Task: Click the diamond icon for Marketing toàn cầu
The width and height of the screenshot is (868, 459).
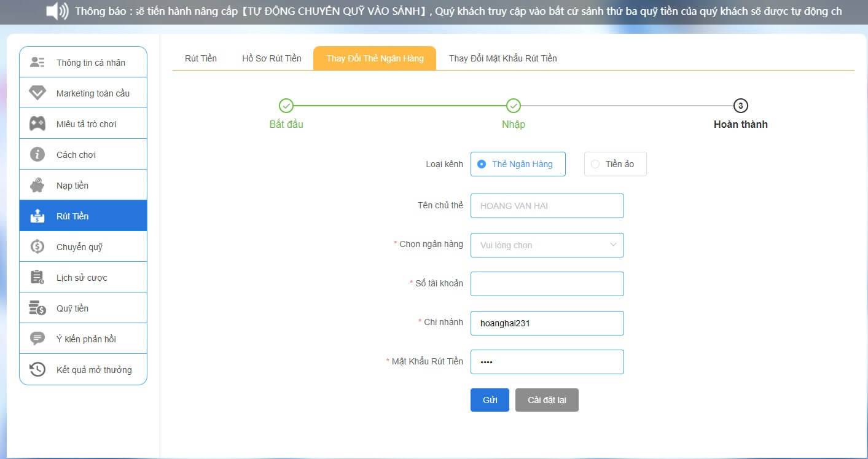Action: pos(37,93)
